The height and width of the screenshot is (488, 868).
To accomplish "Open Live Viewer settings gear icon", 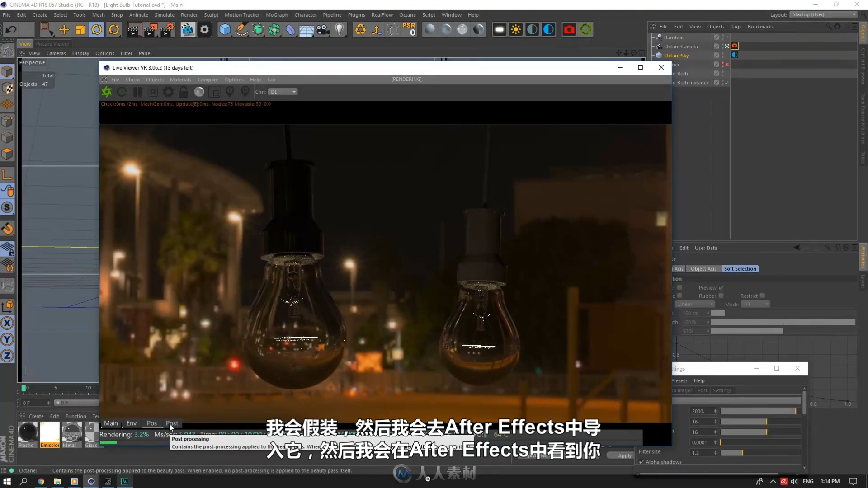I will click(168, 92).
